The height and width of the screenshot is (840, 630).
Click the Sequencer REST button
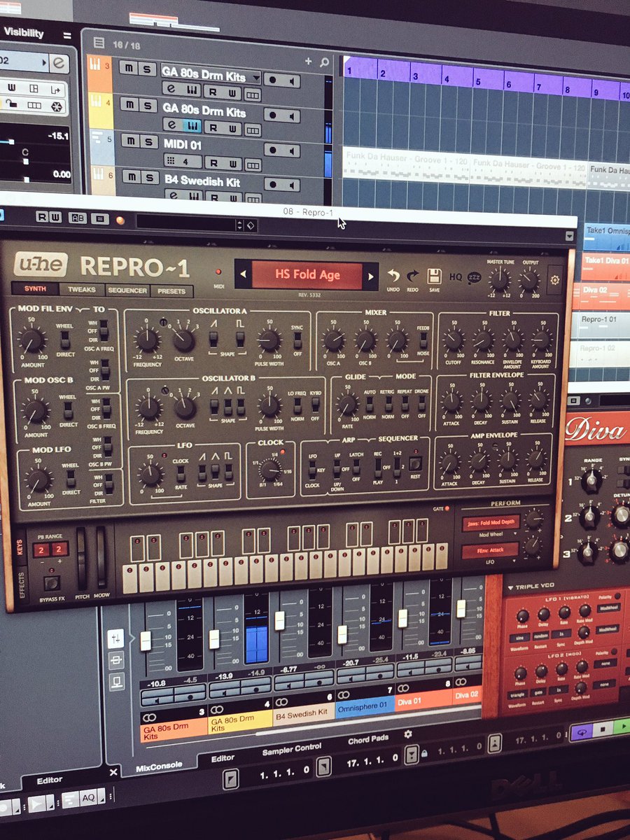coord(416,464)
